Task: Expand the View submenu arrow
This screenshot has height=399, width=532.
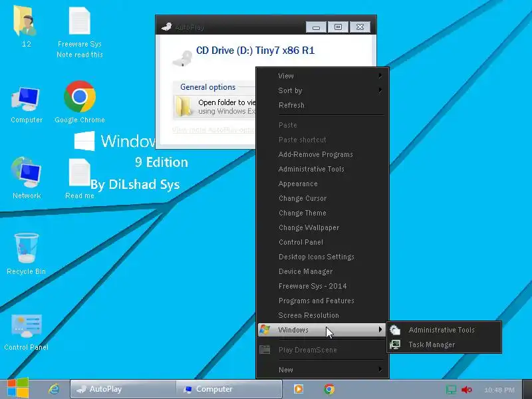Action: pos(380,76)
